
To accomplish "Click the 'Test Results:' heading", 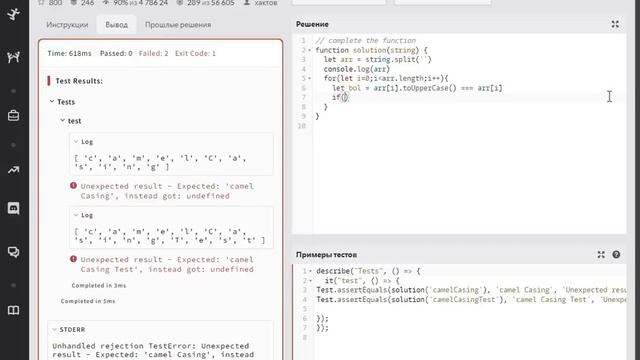I will coord(79,81).
